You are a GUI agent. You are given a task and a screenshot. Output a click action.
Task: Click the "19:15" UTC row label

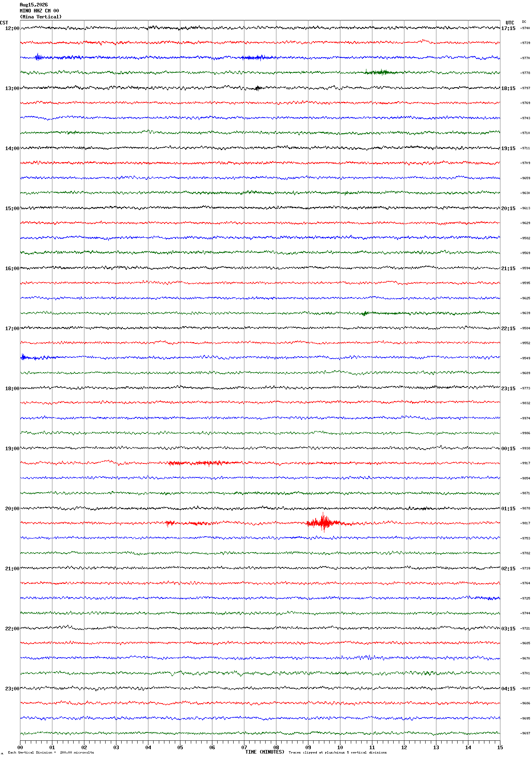[x=508, y=148]
